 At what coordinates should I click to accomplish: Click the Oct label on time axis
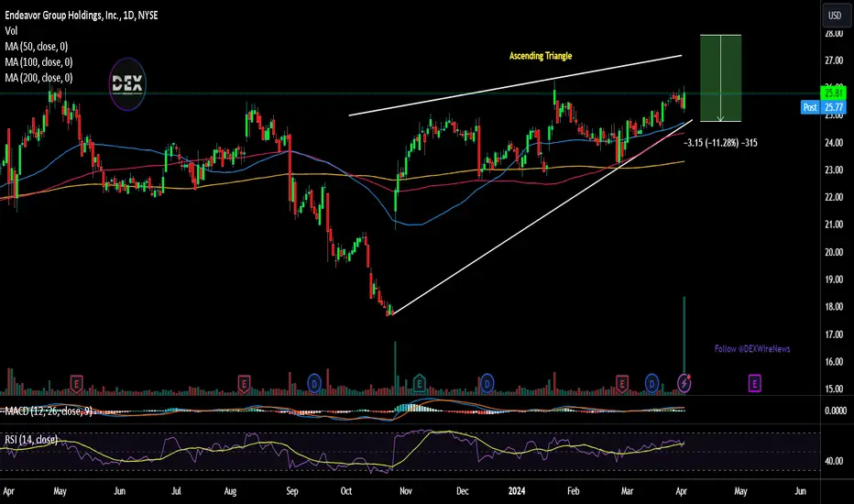pyautogui.click(x=345, y=491)
